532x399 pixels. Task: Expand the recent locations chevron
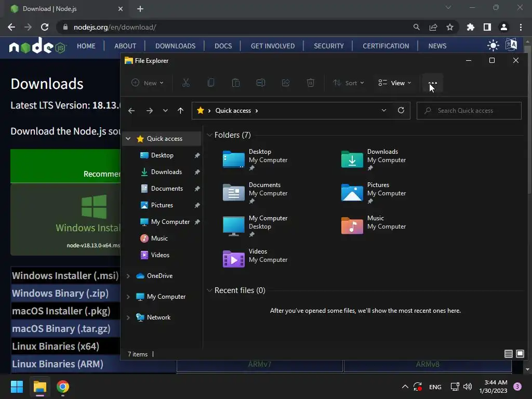pyautogui.click(x=165, y=111)
